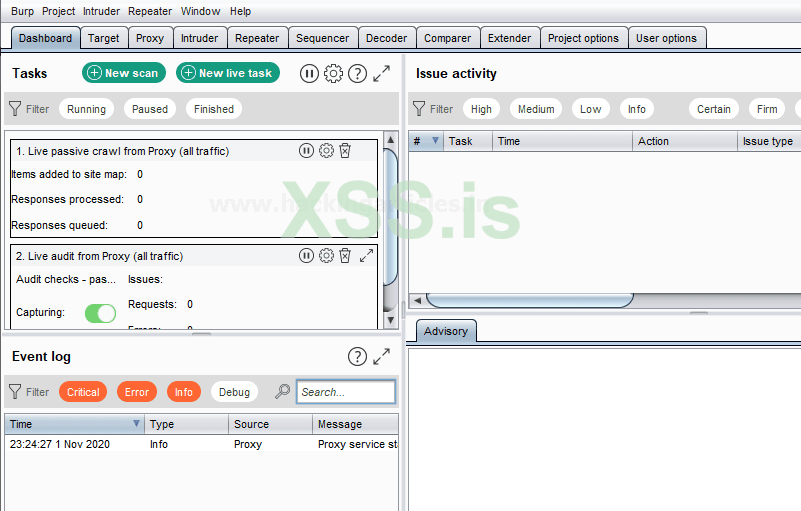Sort Event log by Time column
The height and width of the screenshot is (511, 801).
coord(74,424)
